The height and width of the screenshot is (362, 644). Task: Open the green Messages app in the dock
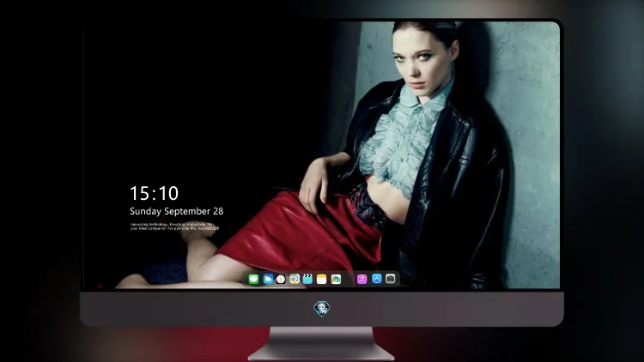253,279
